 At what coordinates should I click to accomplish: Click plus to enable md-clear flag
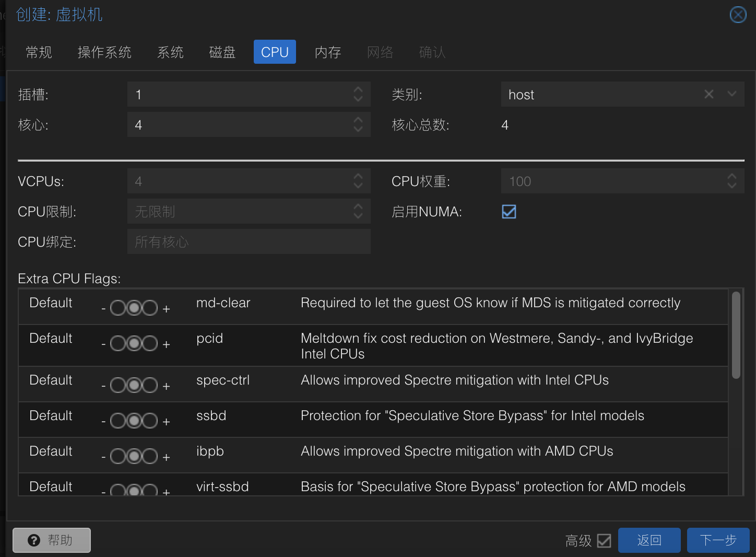tap(166, 309)
